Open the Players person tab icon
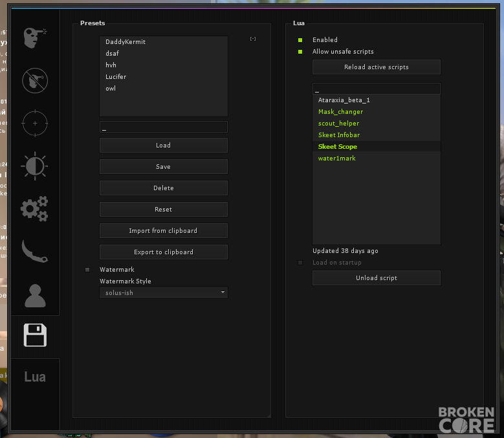The height and width of the screenshot is (438, 504). click(x=35, y=296)
